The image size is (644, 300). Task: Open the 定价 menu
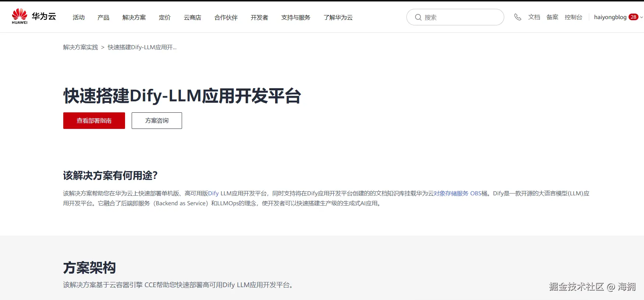click(x=165, y=17)
